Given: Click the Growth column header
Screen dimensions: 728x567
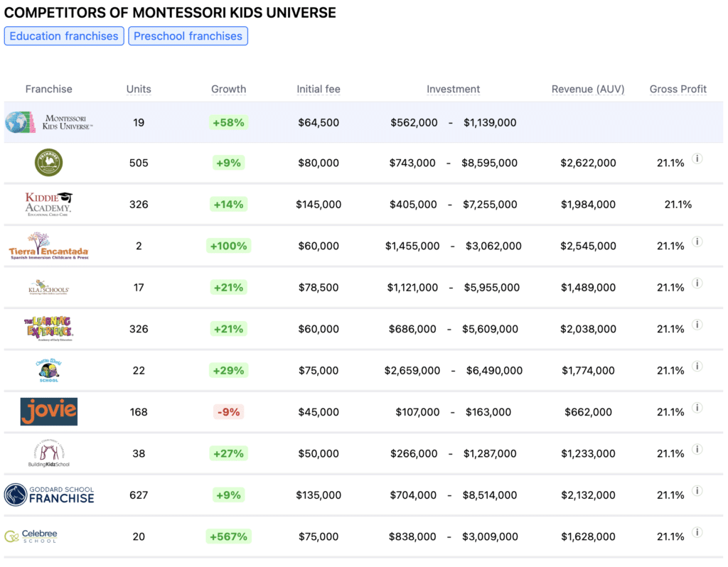Looking at the screenshot, I should [x=228, y=89].
